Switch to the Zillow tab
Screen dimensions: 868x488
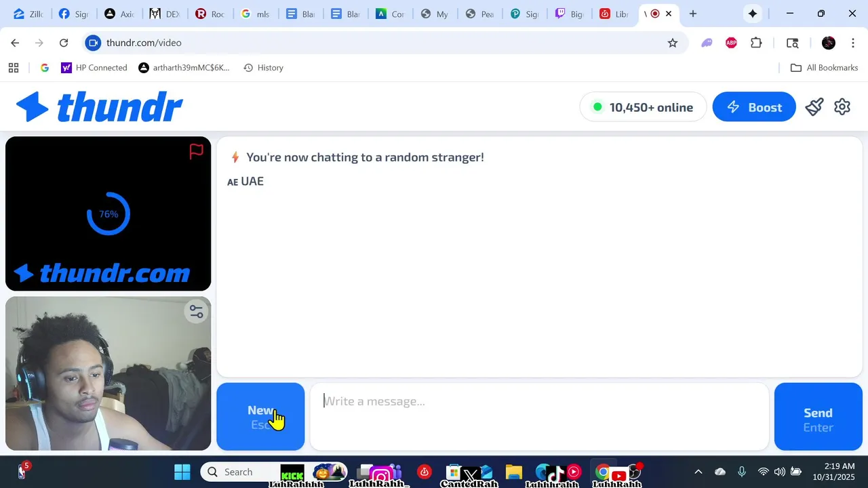tap(28, 14)
